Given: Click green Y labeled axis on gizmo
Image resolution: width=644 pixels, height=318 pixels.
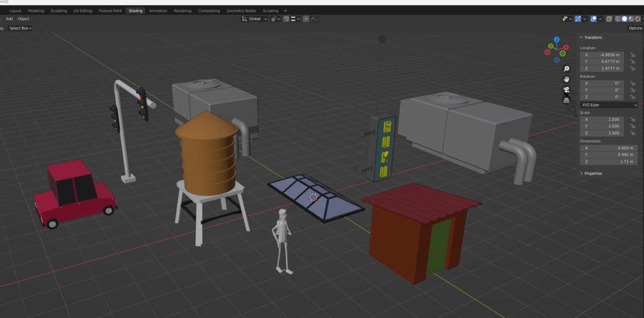Looking at the screenshot, I should [x=551, y=46].
